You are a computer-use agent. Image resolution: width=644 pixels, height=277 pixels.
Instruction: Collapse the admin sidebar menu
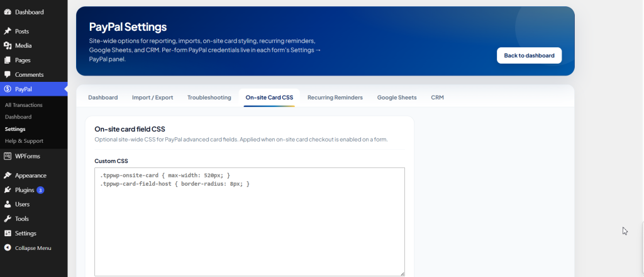pyautogui.click(x=34, y=248)
